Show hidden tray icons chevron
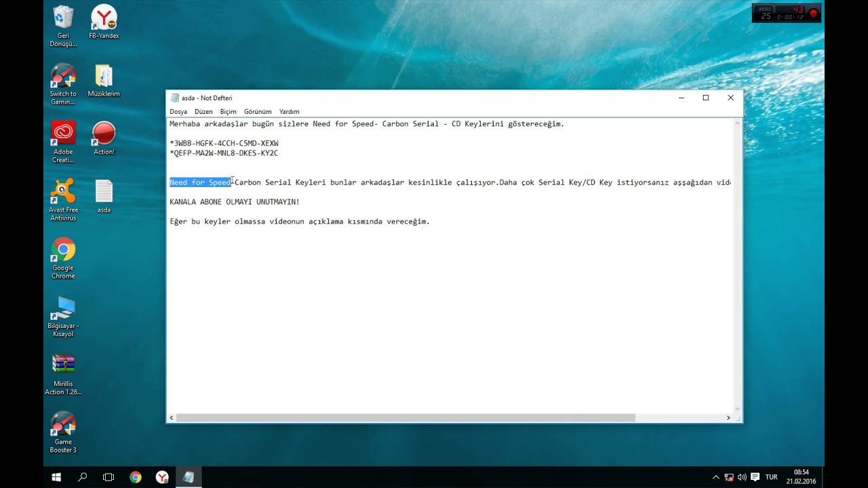Image resolution: width=868 pixels, height=488 pixels. point(716,477)
